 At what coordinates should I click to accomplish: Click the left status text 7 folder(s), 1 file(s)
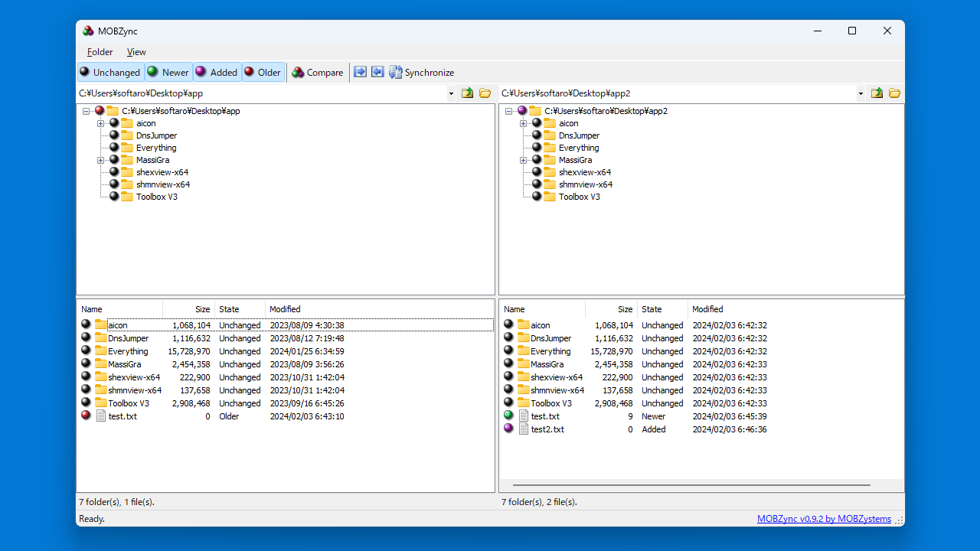pos(116,502)
